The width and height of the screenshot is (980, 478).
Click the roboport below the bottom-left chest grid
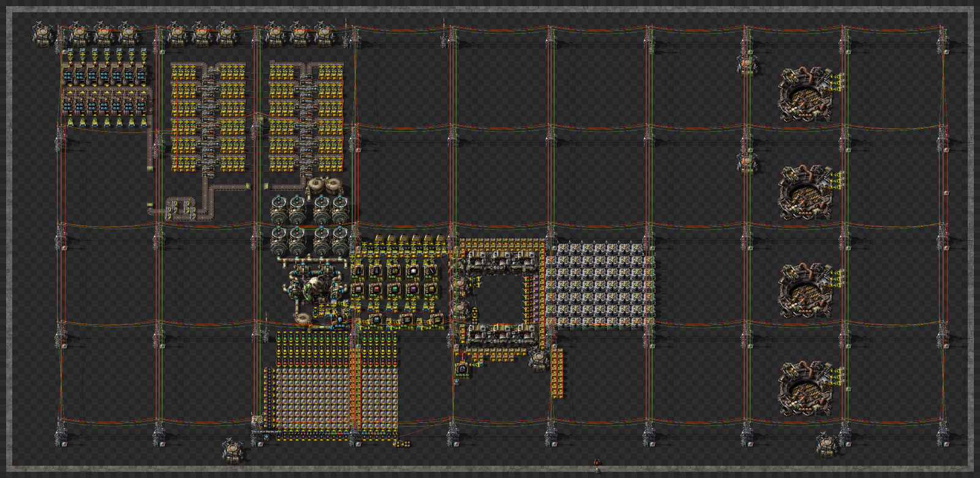click(x=233, y=450)
